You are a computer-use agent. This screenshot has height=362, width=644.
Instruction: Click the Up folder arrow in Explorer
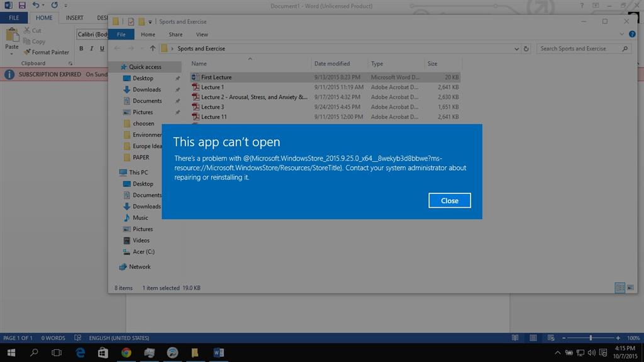[152, 48]
